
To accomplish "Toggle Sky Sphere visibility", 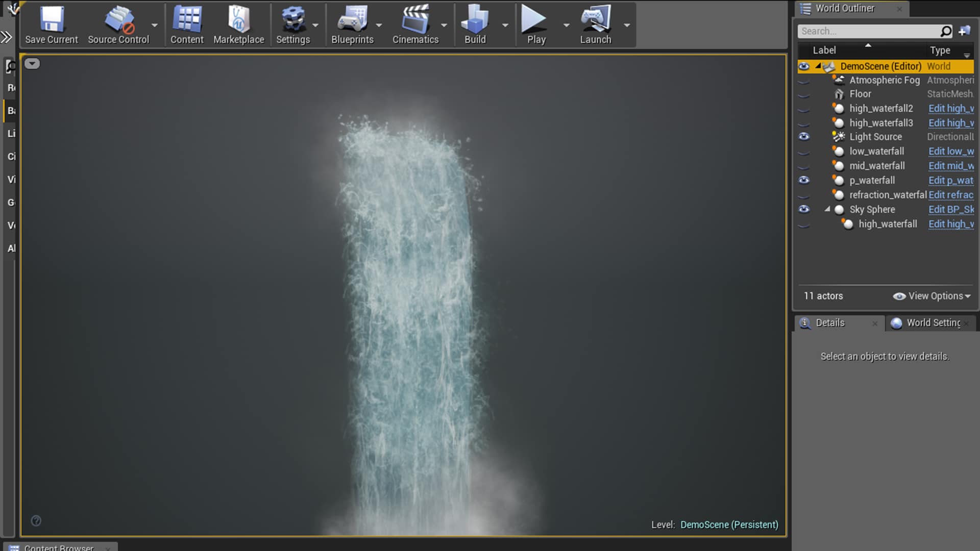I will point(804,209).
